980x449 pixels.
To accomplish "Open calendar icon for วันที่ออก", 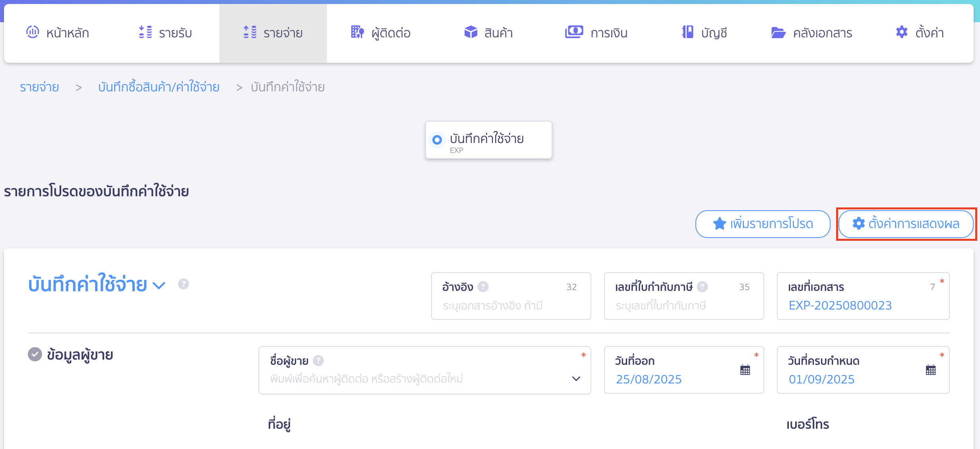I will [x=745, y=370].
